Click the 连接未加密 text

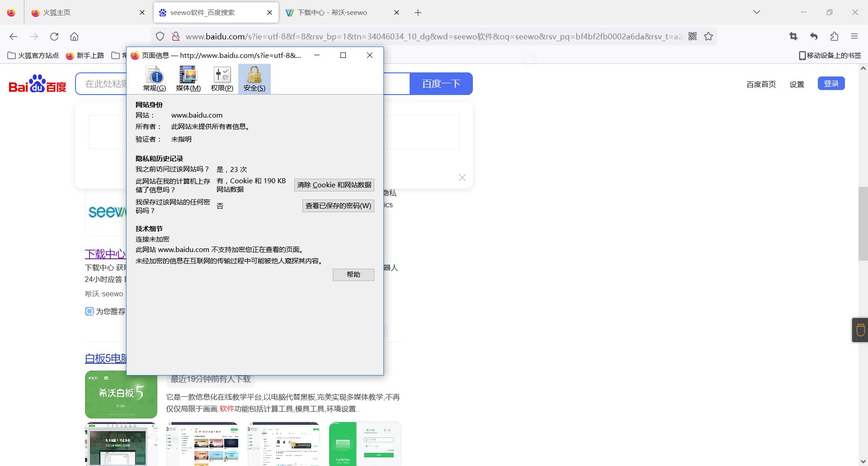coord(152,239)
